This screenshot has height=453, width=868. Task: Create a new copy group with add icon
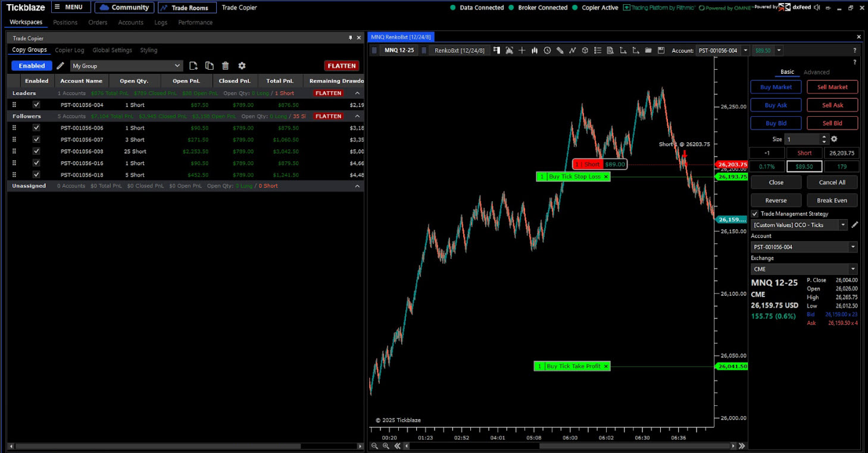point(193,66)
